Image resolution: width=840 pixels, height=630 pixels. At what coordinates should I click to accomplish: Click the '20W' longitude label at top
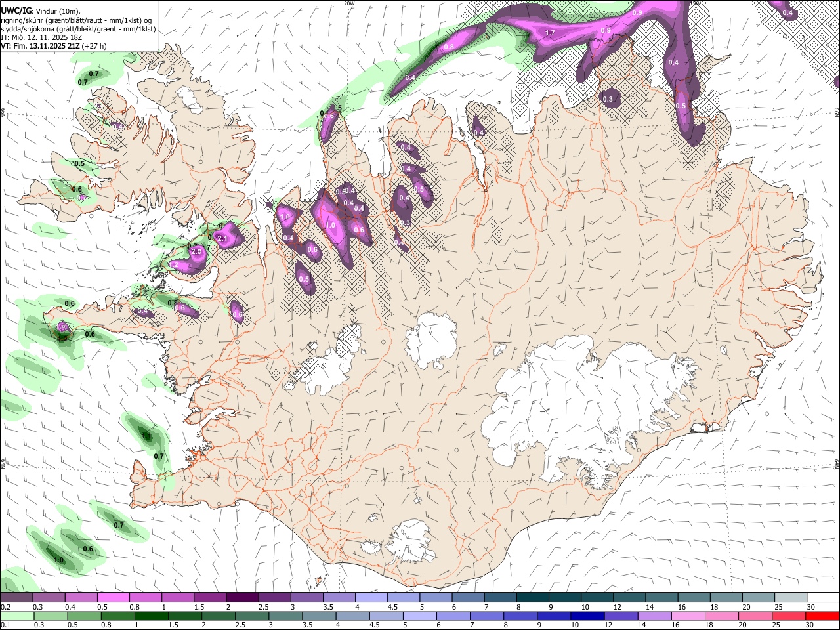click(349, 3)
